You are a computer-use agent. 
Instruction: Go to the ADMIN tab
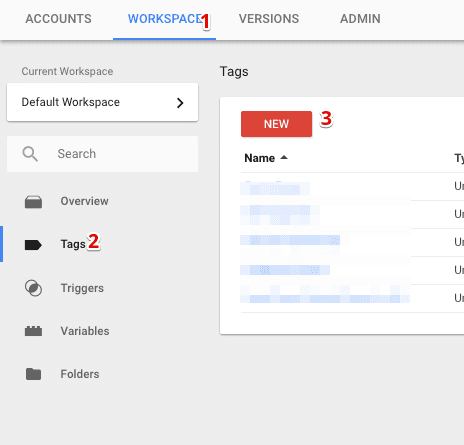point(360,19)
